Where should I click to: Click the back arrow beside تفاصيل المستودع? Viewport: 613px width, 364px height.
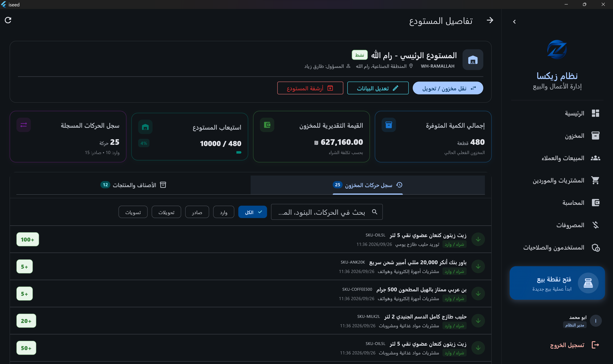[x=490, y=20]
